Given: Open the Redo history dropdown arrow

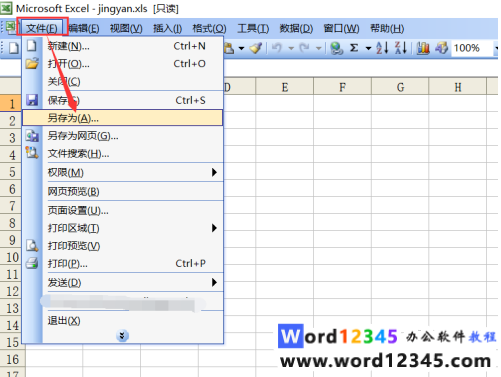Looking at the screenshot, I should coord(319,48).
